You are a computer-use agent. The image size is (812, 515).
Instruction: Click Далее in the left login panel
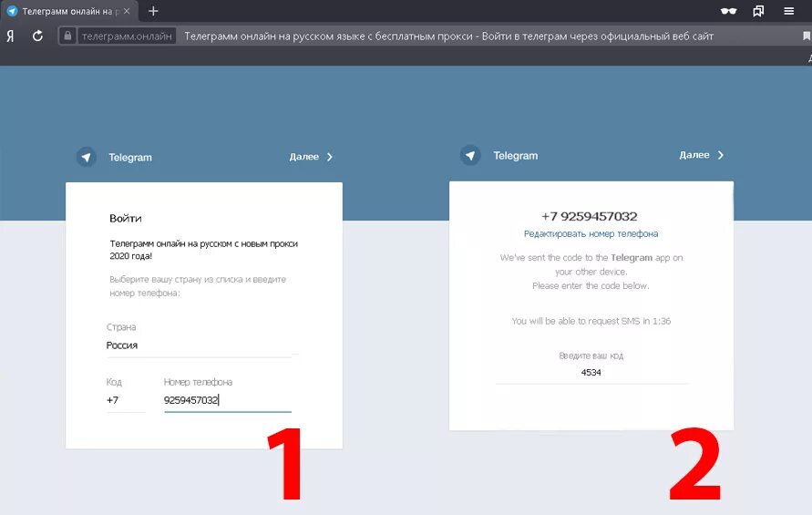(304, 157)
